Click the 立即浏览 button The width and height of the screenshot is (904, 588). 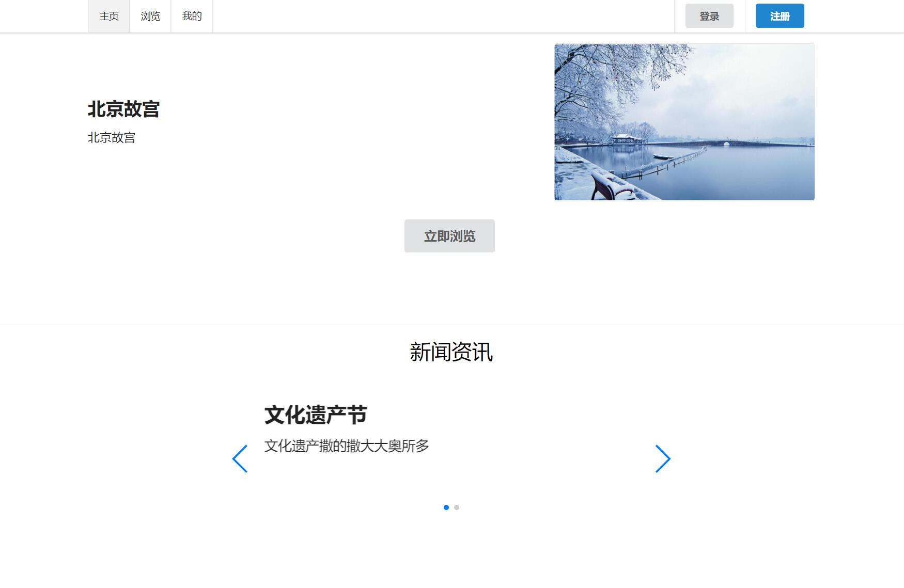[449, 236]
